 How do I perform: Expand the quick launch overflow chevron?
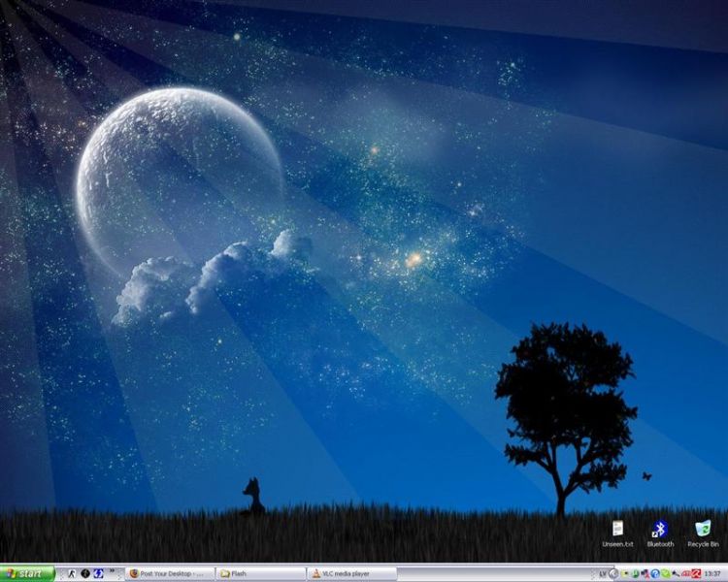(x=112, y=571)
